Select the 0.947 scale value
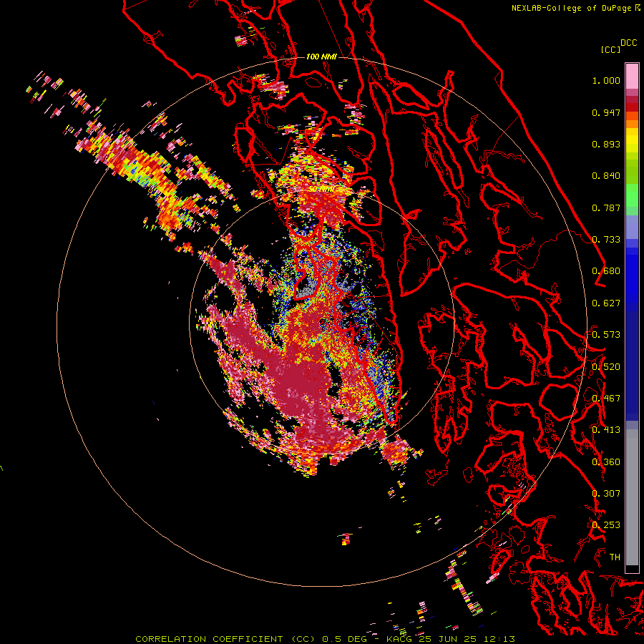The width and height of the screenshot is (644, 644). pos(606,112)
